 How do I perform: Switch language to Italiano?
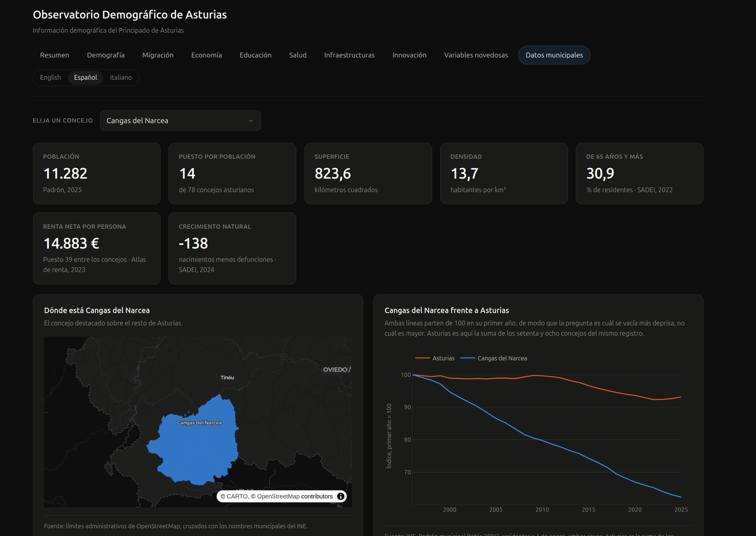121,78
